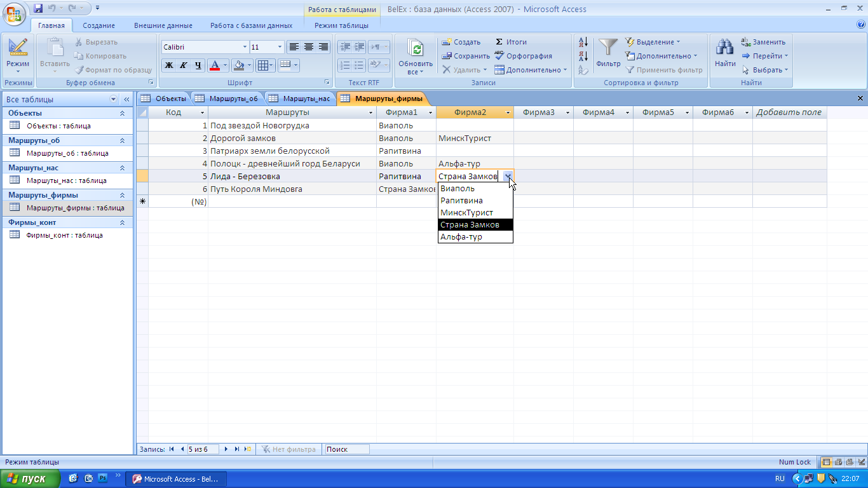Run Орфография spell check

[x=523, y=56]
